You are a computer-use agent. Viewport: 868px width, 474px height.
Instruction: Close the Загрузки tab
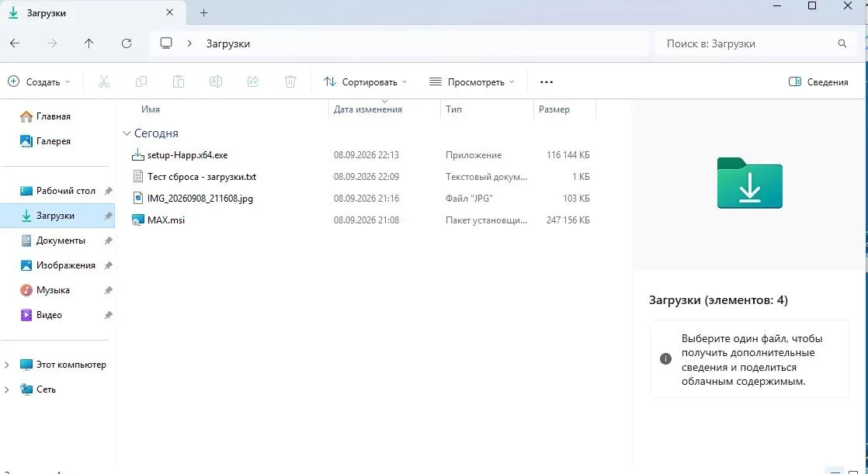(x=170, y=12)
